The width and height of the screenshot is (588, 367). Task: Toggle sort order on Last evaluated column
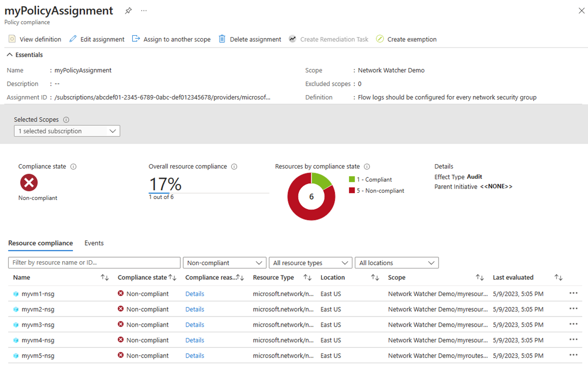(x=558, y=277)
